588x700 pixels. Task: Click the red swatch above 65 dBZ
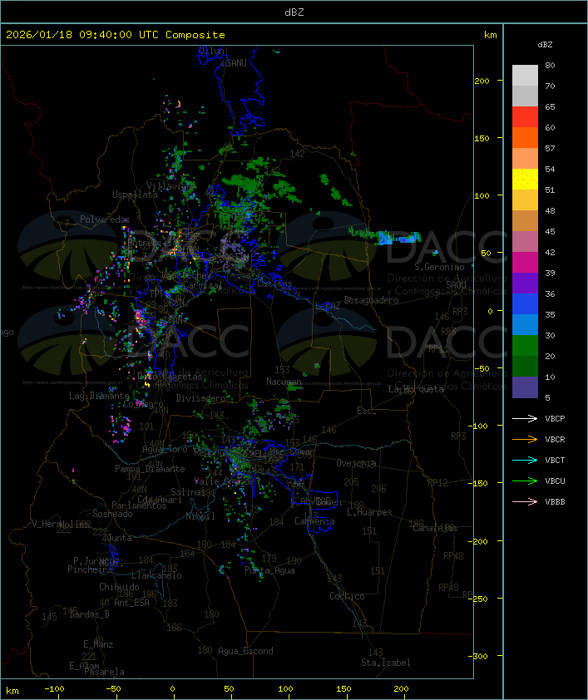[525, 116]
